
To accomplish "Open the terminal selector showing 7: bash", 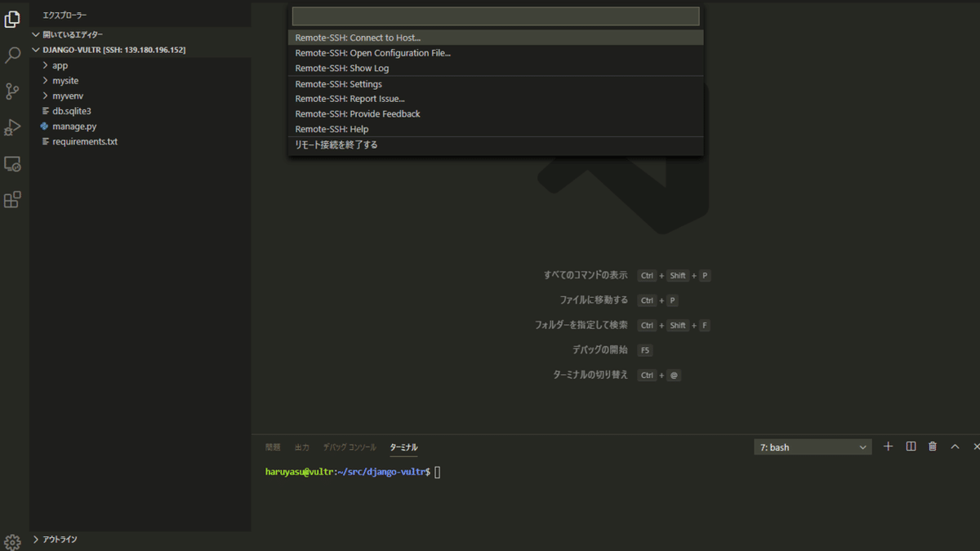I will pos(813,447).
